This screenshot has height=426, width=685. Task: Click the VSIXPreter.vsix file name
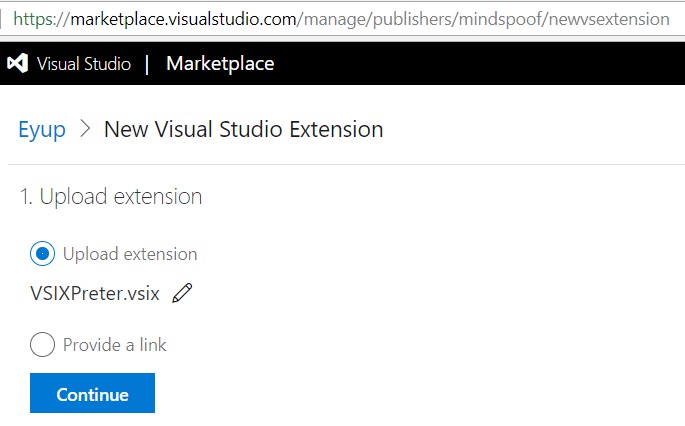[95, 293]
